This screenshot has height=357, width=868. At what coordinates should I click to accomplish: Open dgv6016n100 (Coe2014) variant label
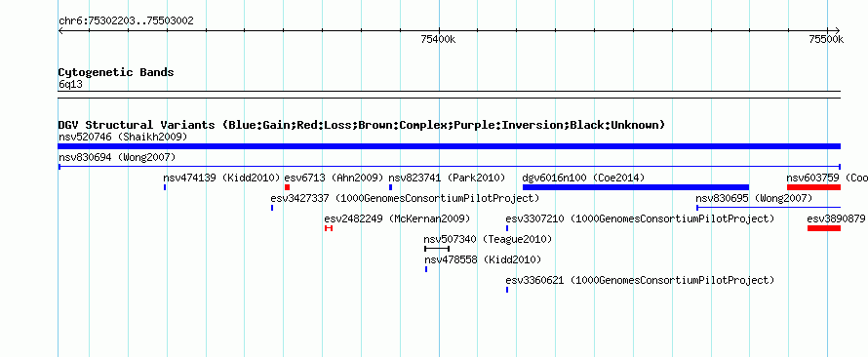tap(583, 178)
